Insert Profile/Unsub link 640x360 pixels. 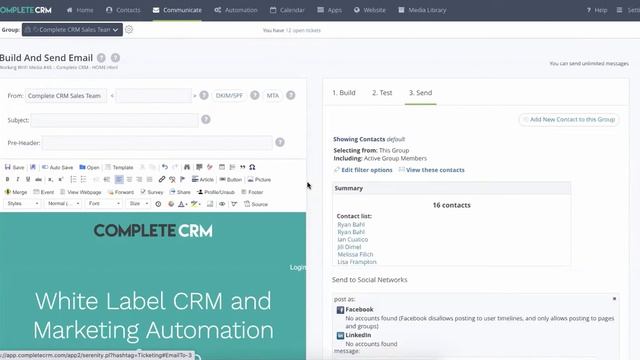(216, 192)
